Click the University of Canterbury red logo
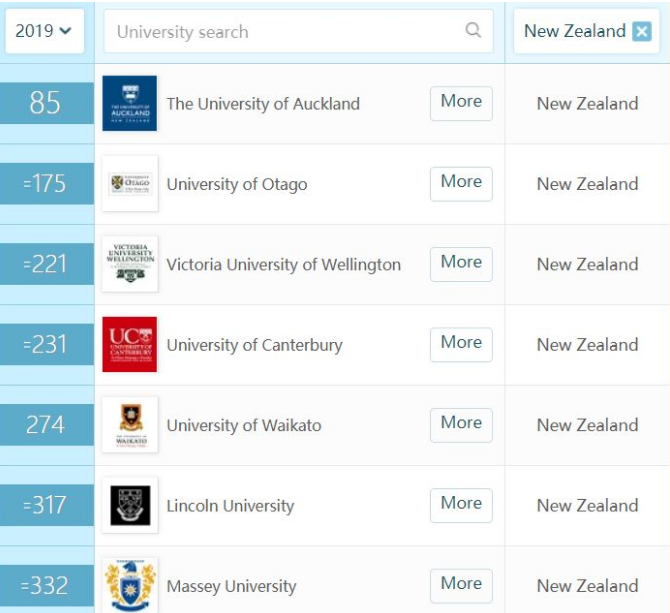 tap(130, 344)
